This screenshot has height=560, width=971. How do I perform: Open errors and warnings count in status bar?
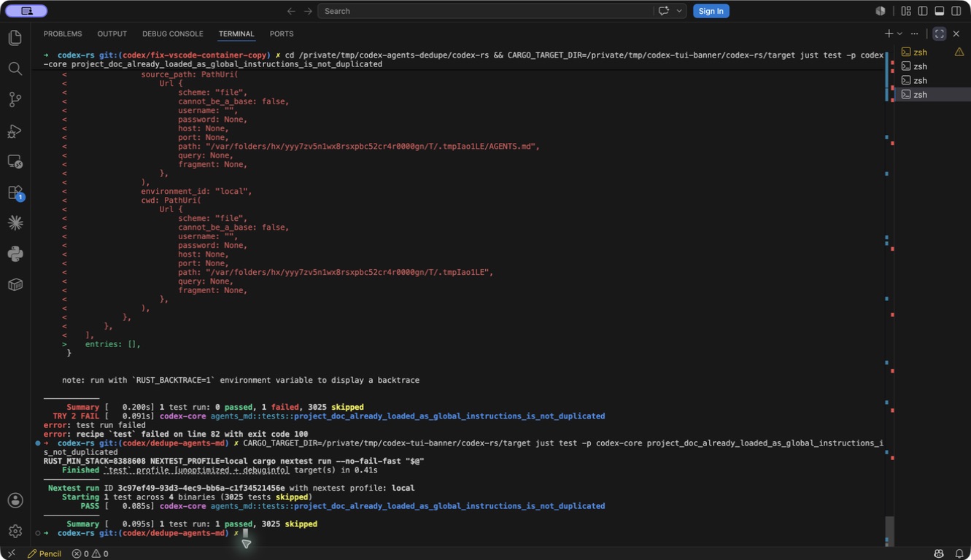pos(90,553)
